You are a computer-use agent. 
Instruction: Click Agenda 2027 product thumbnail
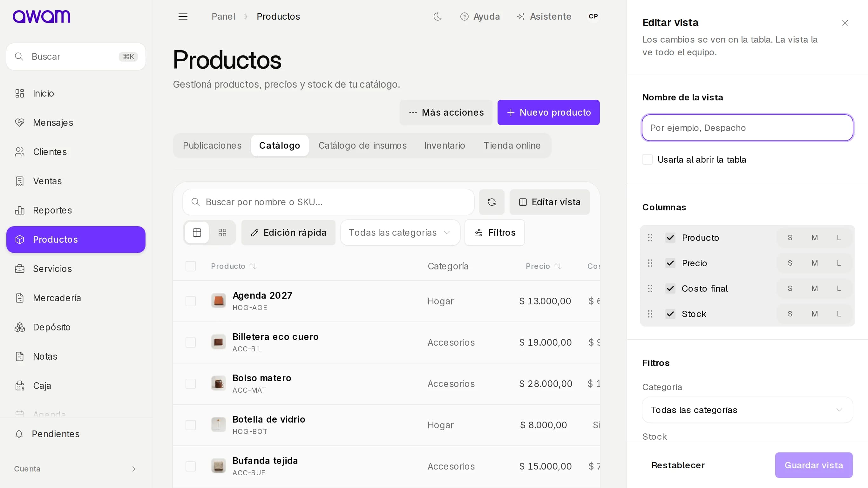point(218,301)
